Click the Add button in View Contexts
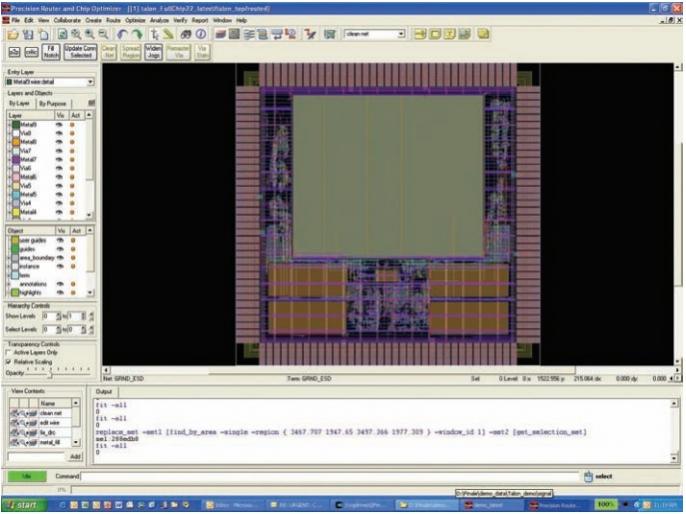The image size is (686, 514). tap(75, 456)
